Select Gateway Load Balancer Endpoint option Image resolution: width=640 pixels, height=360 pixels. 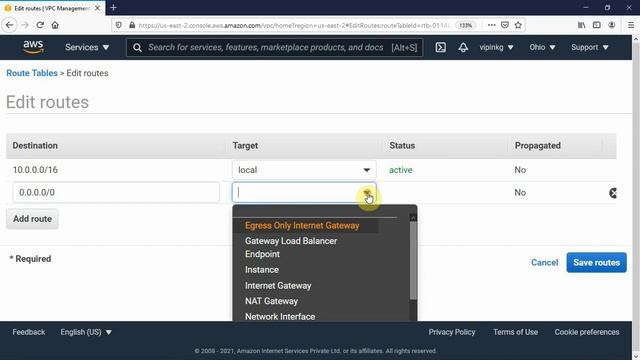[x=291, y=247]
